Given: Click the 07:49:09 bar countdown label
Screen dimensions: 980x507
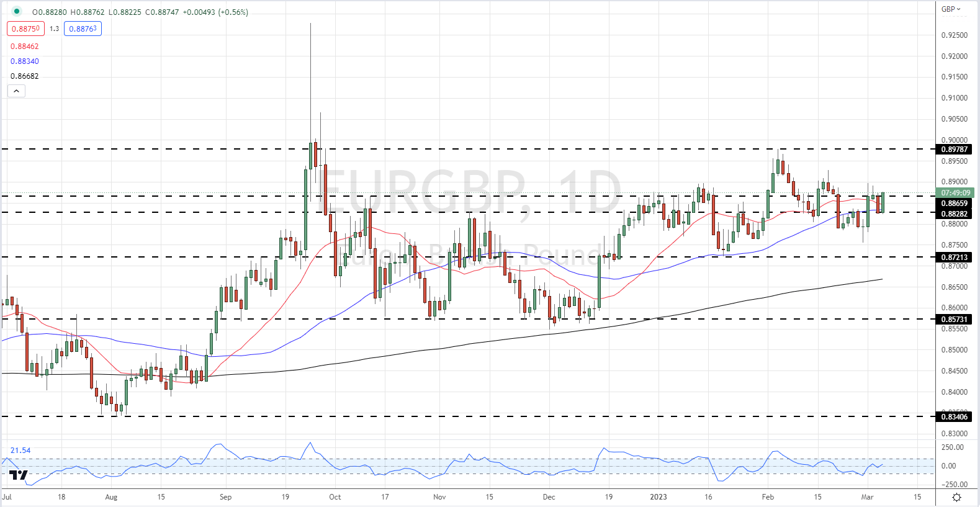Looking at the screenshot, I should click(x=955, y=193).
